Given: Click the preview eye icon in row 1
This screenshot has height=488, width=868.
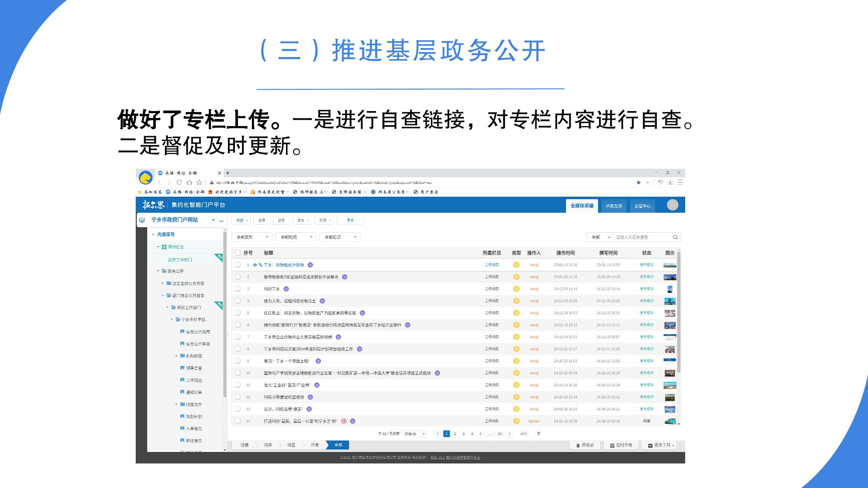Looking at the screenshot, I should (x=255, y=265).
